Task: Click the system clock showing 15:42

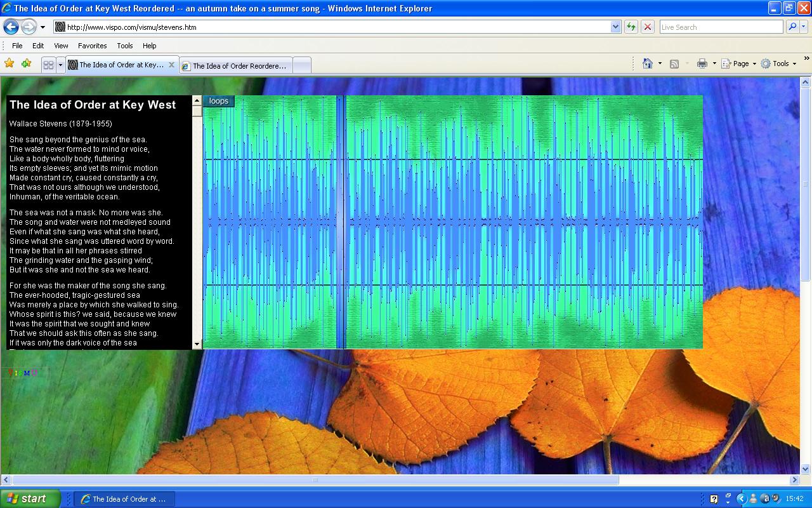Action: point(795,499)
